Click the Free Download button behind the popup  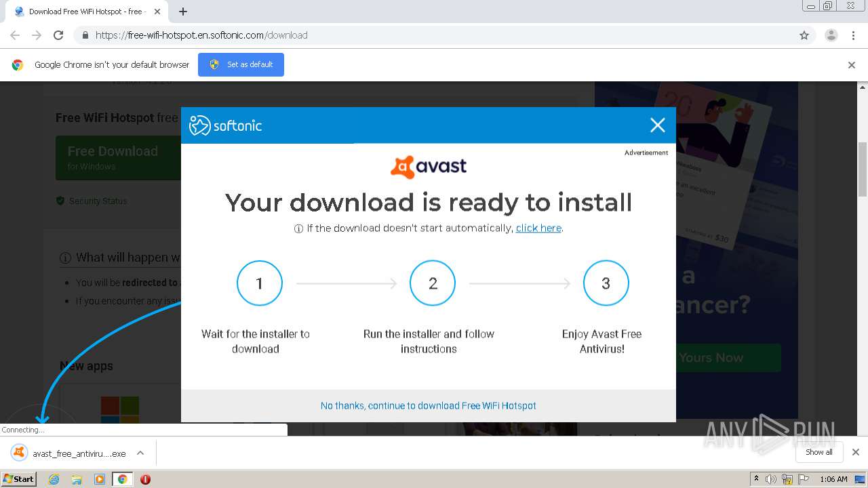point(118,157)
